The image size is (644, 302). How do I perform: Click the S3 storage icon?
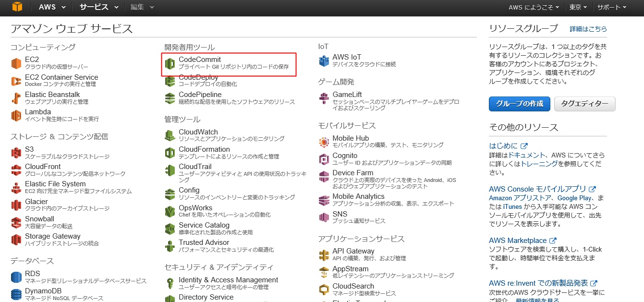[x=17, y=153]
